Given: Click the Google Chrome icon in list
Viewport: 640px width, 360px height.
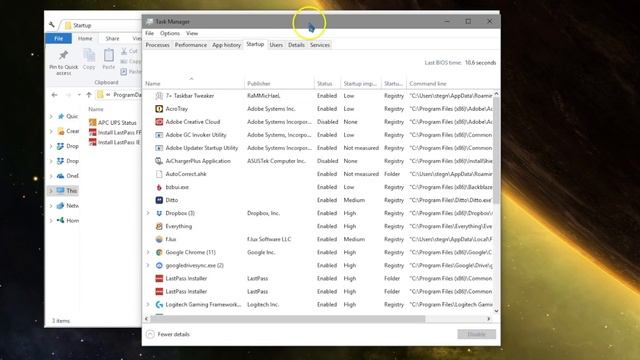Looking at the screenshot, I should [x=159, y=253].
